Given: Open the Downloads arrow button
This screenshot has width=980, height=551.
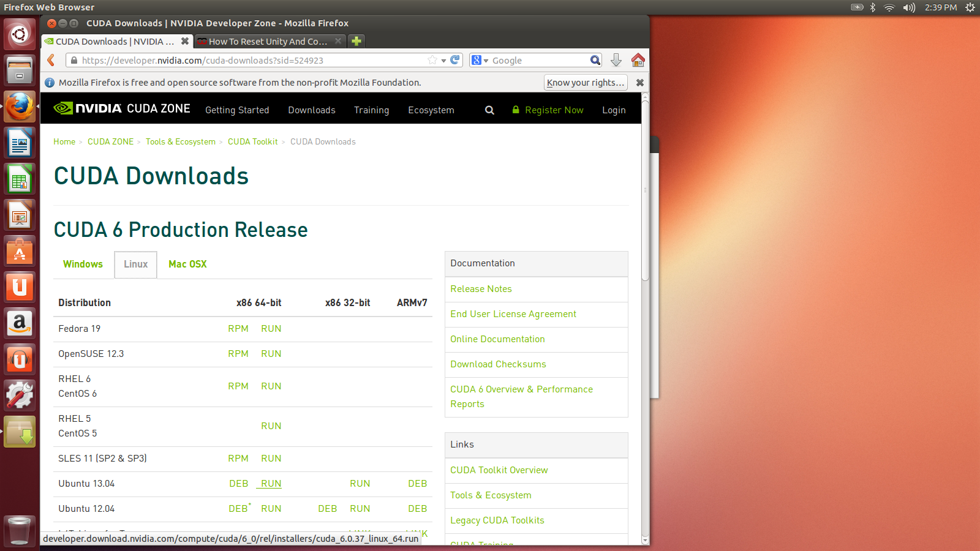Looking at the screenshot, I should (x=616, y=60).
